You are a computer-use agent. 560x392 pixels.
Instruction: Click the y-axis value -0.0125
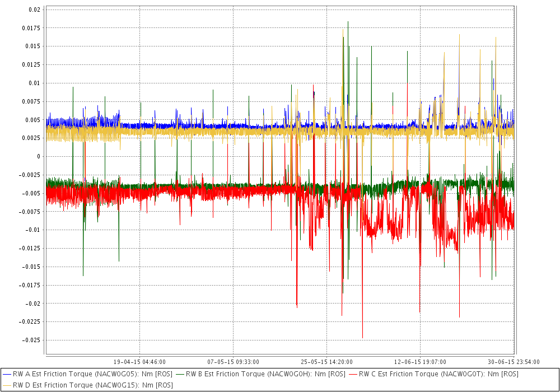click(x=30, y=249)
